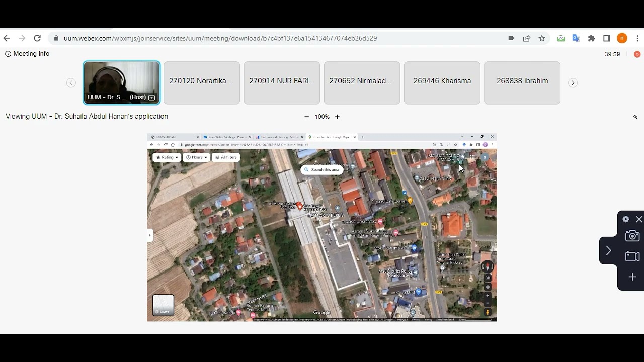Open the Chrome three-dot menu
This screenshot has height=362, width=644.
[x=637, y=38]
